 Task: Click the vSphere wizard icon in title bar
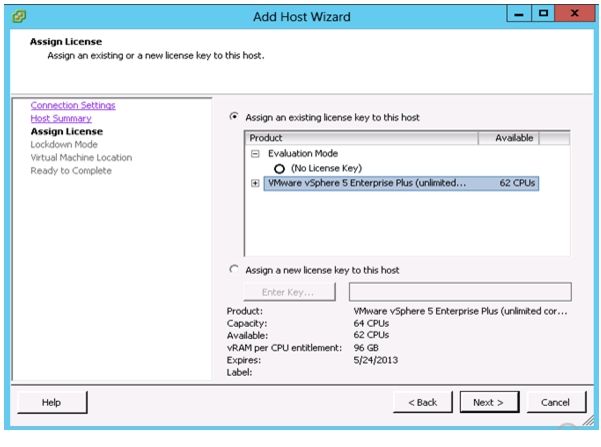[19, 16]
